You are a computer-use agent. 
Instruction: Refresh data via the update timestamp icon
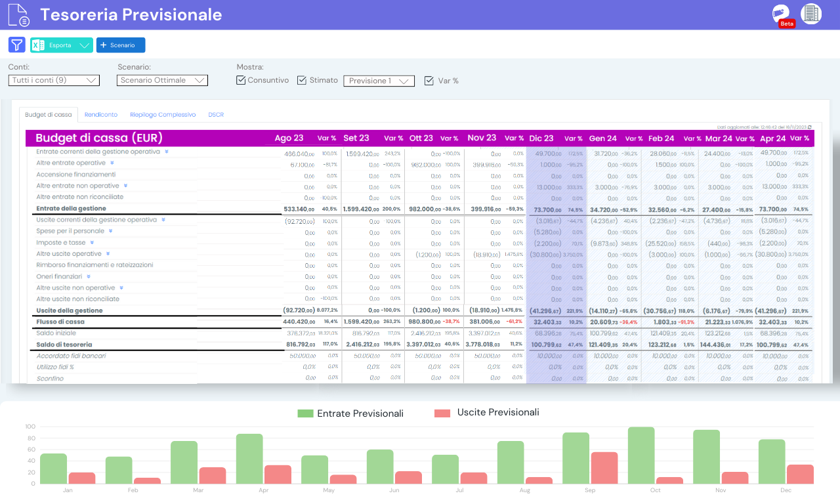tap(809, 127)
